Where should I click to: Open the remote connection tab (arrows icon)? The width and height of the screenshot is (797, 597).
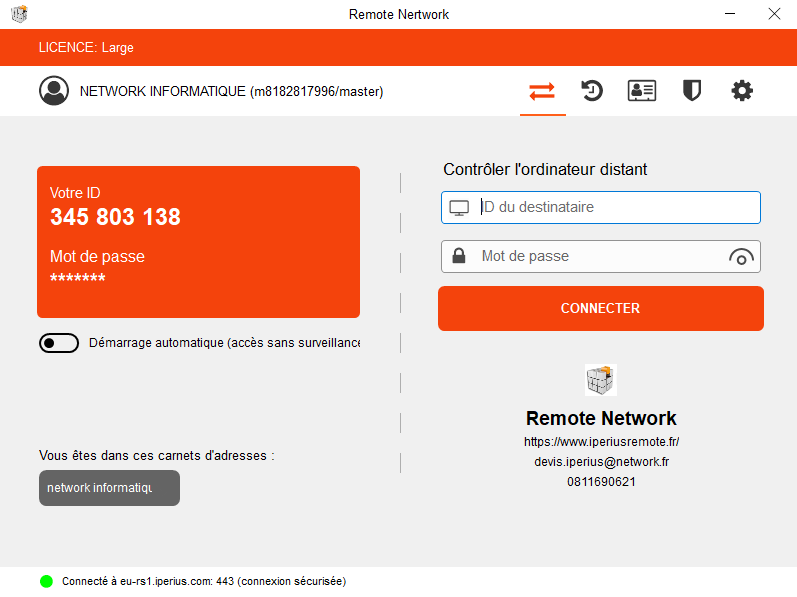click(542, 91)
